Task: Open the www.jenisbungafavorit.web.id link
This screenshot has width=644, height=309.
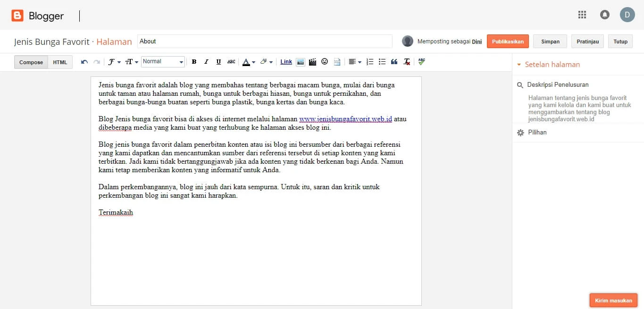Action: coord(345,119)
